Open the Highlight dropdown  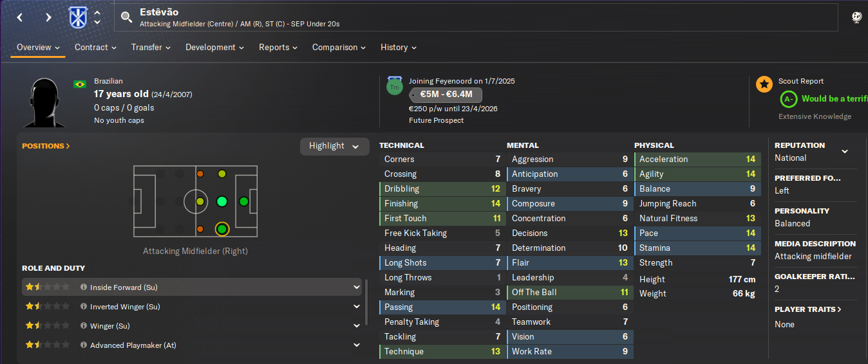click(x=335, y=146)
